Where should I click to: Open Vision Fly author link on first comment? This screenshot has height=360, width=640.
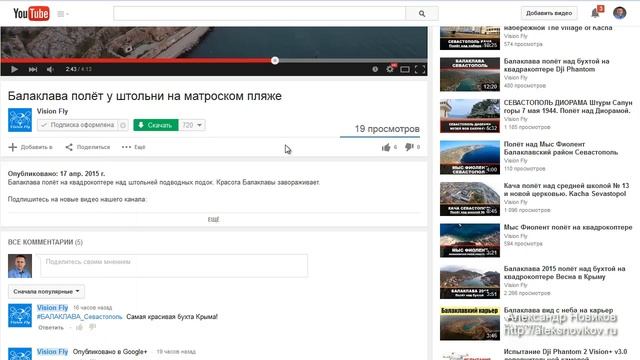(52, 308)
